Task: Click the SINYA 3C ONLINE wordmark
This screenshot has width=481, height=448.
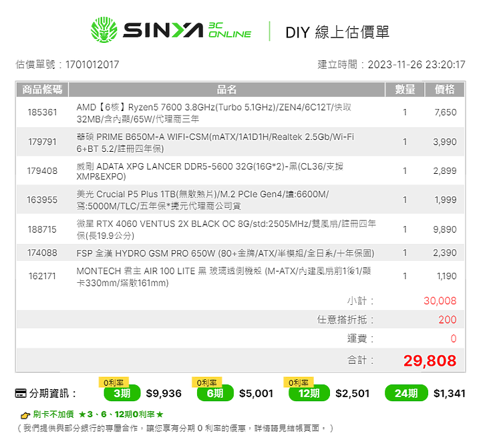Action: [x=187, y=30]
